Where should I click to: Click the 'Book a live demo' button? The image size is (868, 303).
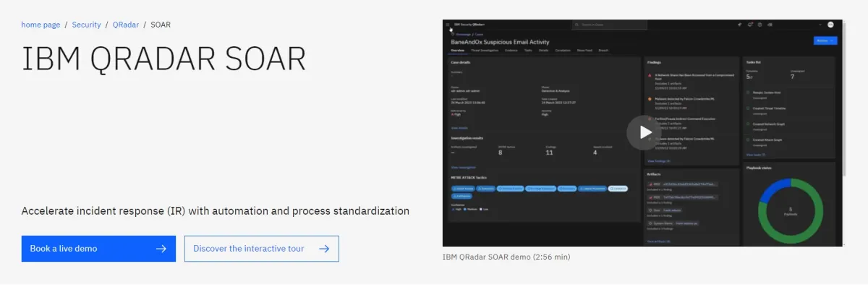coord(98,249)
